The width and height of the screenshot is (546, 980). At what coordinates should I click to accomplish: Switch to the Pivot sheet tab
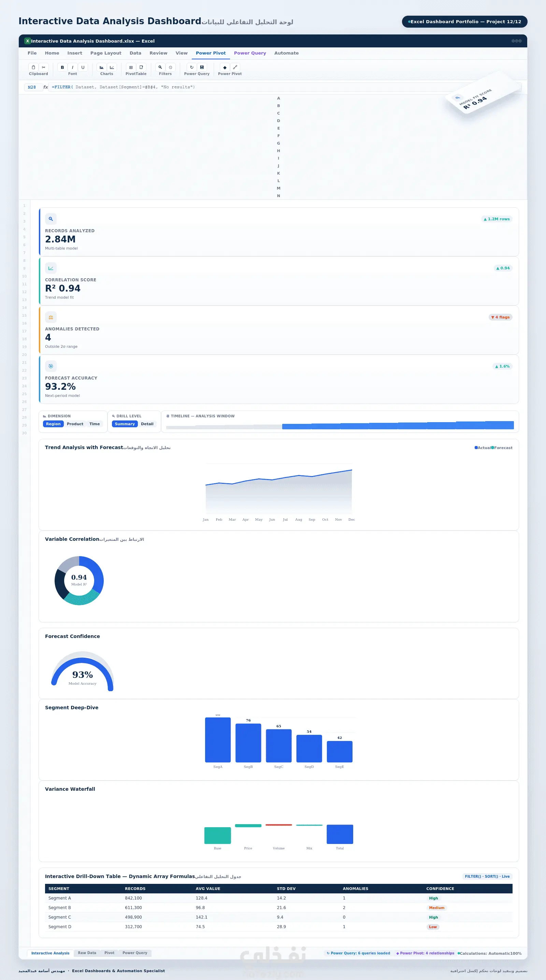click(109, 953)
